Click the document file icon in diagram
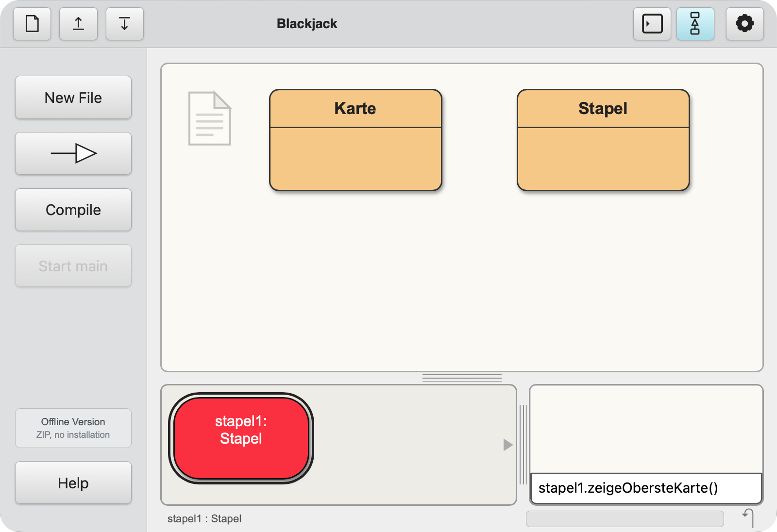This screenshot has height=532, width=777. 210,118
